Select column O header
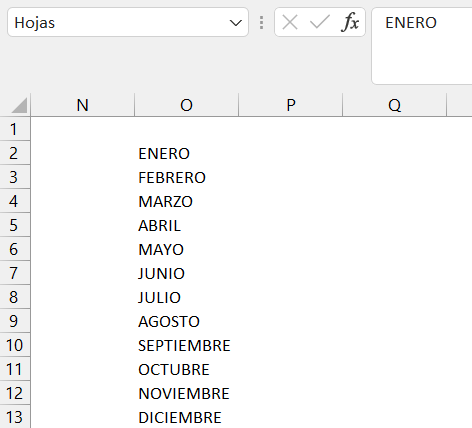472x428 pixels. point(187,105)
